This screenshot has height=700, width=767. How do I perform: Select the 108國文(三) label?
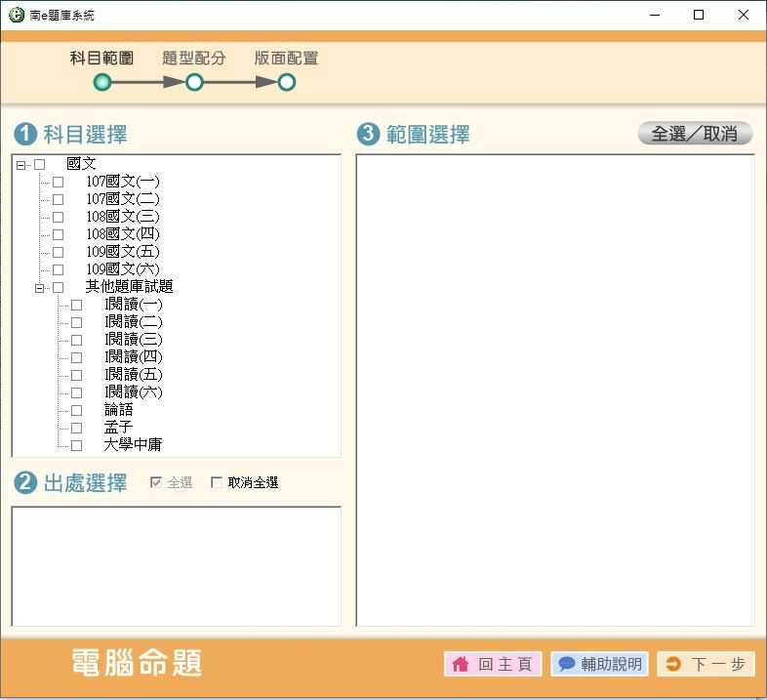coord(123,217)
